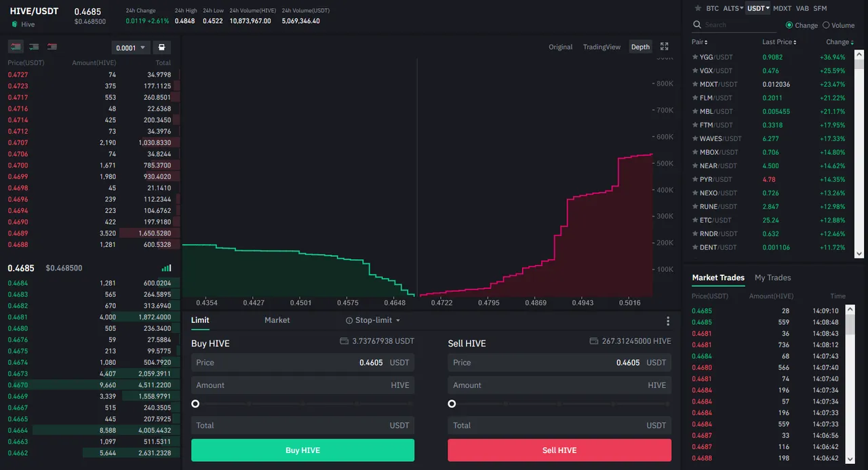868x470 pixels.
Task: Select the VAB market tab
Action: pos(802,8)
